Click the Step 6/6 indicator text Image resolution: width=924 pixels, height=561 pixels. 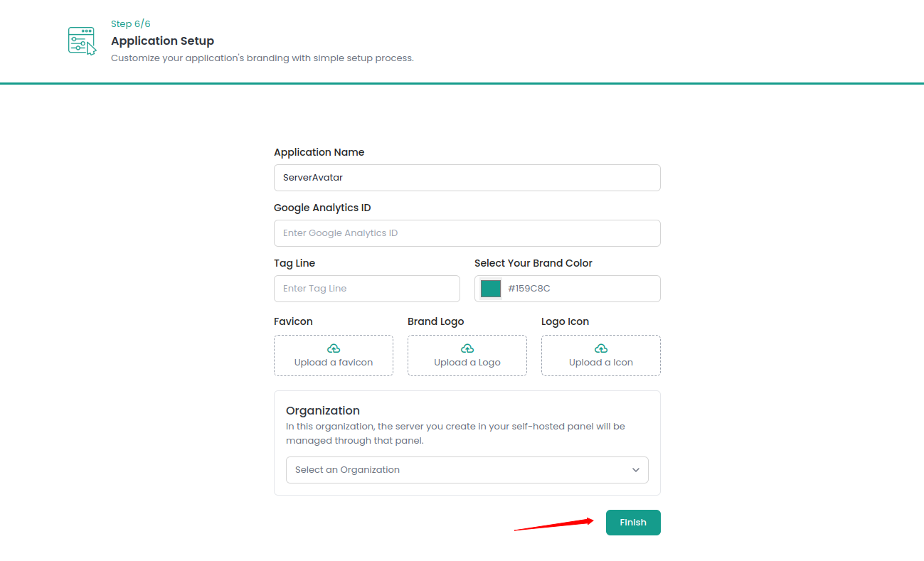[131, 24]
